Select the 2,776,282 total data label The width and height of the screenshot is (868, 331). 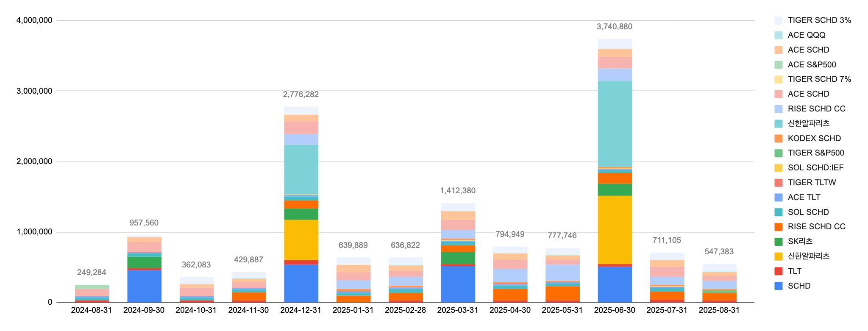300,95
